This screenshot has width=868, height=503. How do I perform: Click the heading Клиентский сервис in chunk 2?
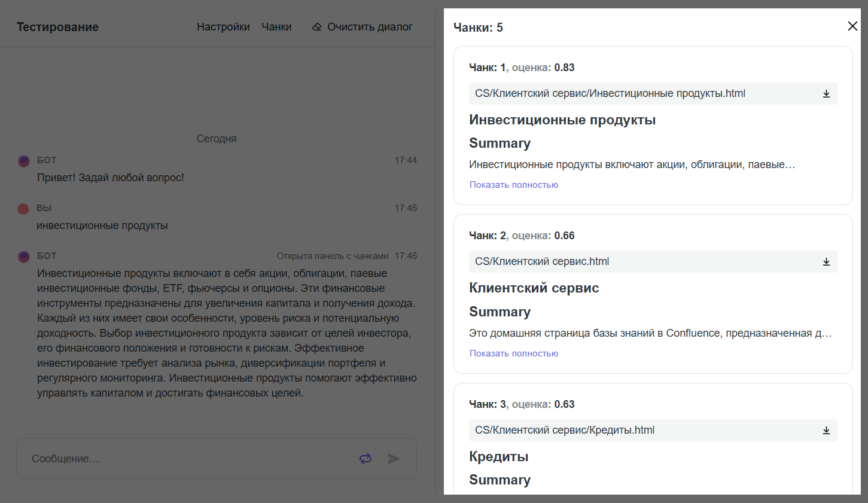point(534,288)
